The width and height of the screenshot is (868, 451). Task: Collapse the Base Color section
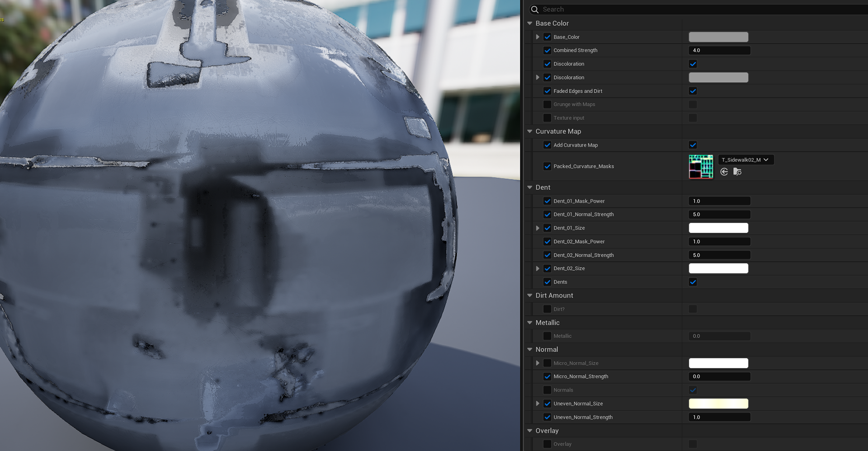tap(530, 23)
